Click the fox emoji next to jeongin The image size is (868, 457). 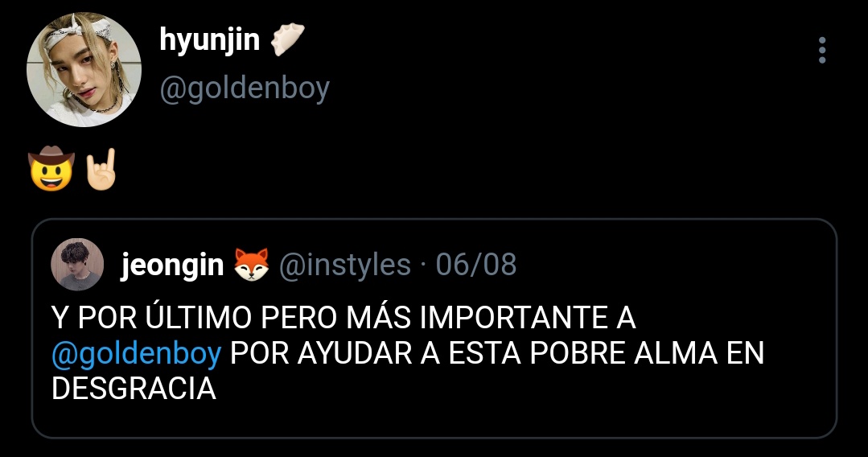pyautogui.click(x=251, y=264)
